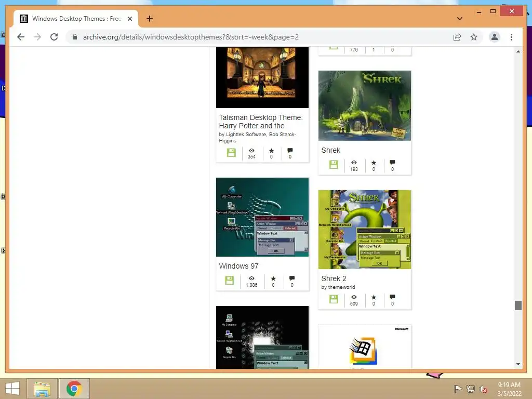Click the network icon in system tray

click(x=471, y=389)
